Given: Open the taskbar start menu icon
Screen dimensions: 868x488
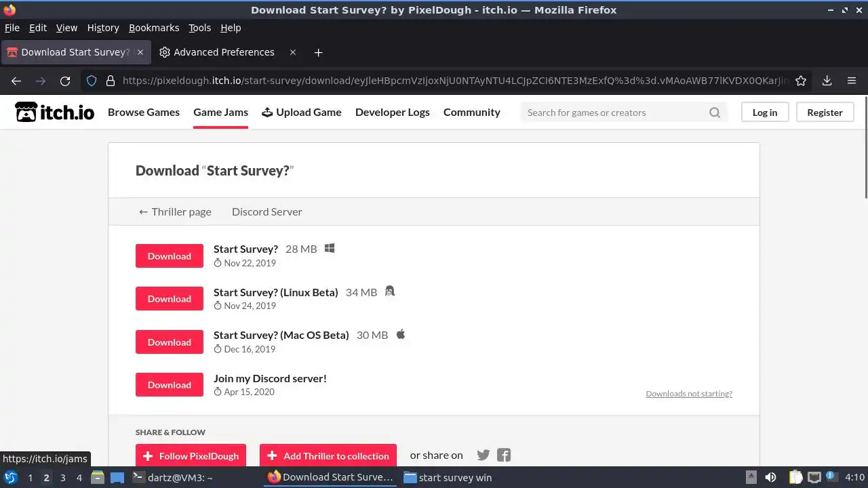Looking at the screenshot, I should [x=10, y=478].
